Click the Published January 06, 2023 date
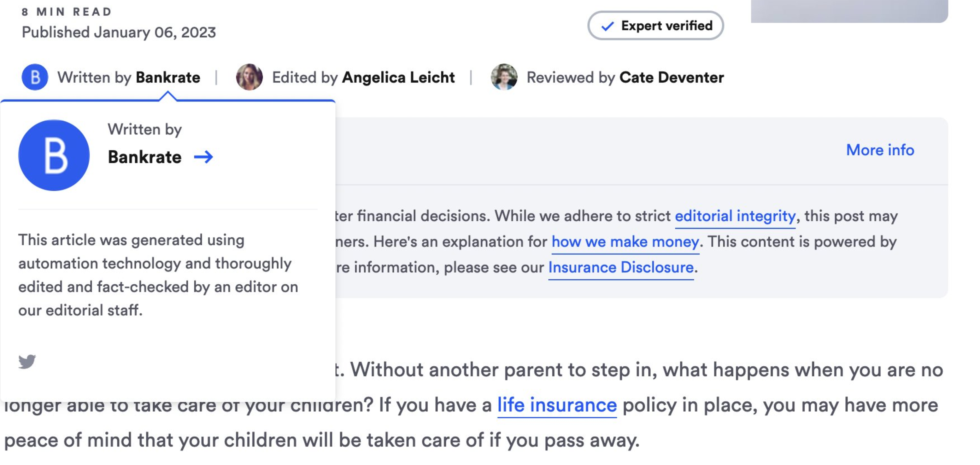 click(119, 32)
